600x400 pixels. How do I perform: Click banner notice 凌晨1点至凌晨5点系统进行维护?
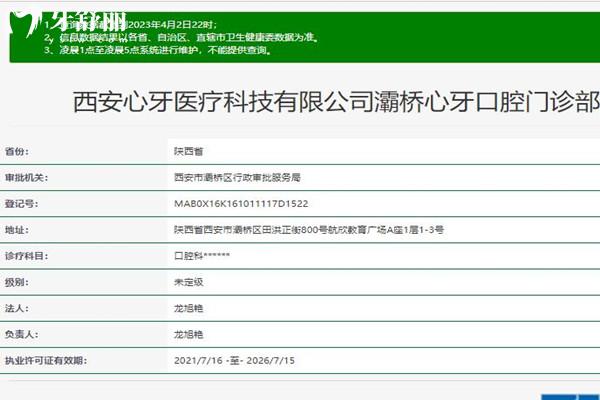pos(158,50)
